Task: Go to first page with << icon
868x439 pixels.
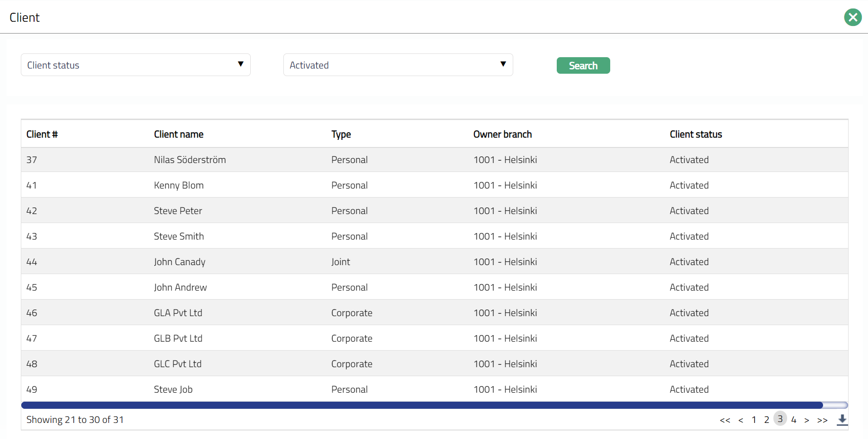Action: tap(725, 420)
